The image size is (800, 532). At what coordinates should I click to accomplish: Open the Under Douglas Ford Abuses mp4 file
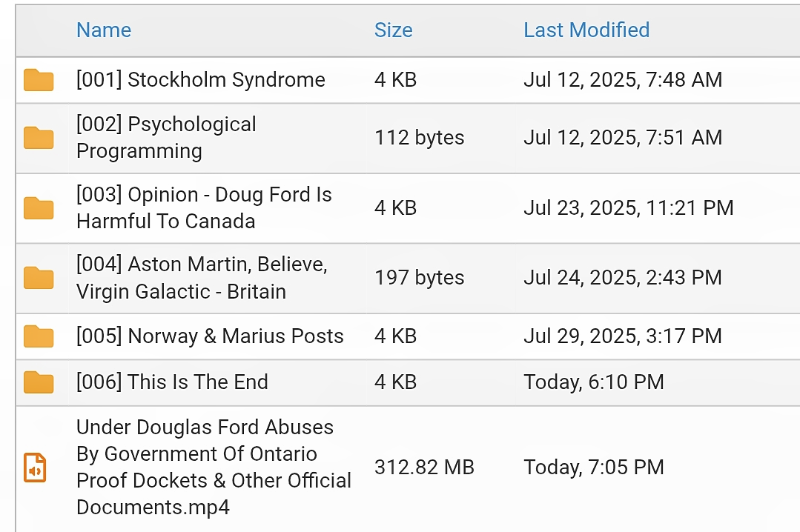pos(213,468)
